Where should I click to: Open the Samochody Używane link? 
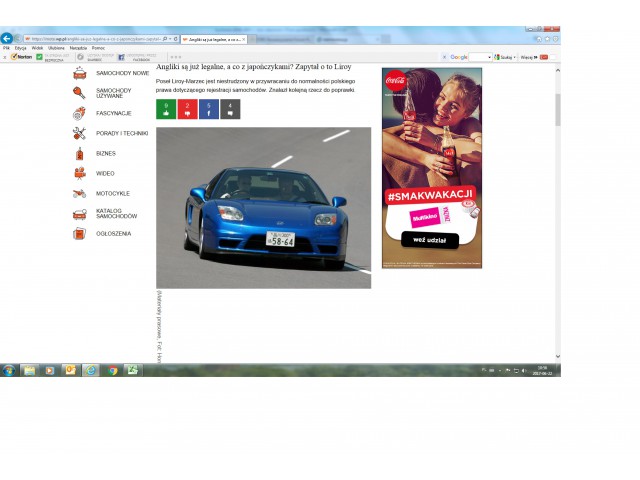click(x=113, y=93)
